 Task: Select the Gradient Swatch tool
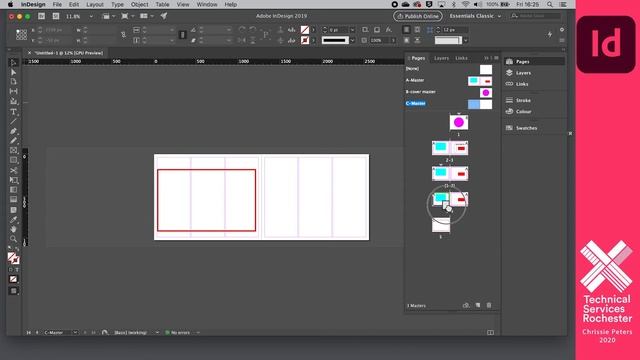tap(13, 190)
